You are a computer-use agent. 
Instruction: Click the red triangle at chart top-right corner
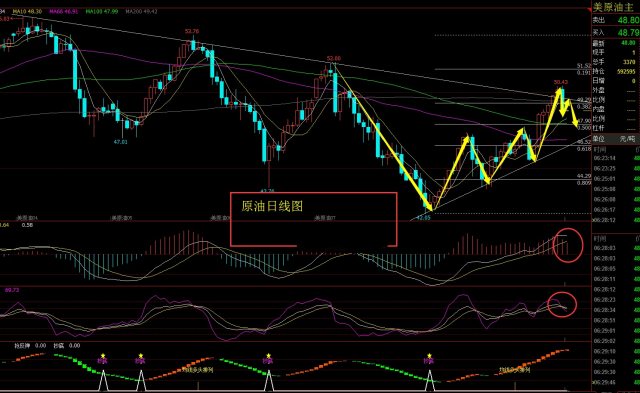coord(589,9)
